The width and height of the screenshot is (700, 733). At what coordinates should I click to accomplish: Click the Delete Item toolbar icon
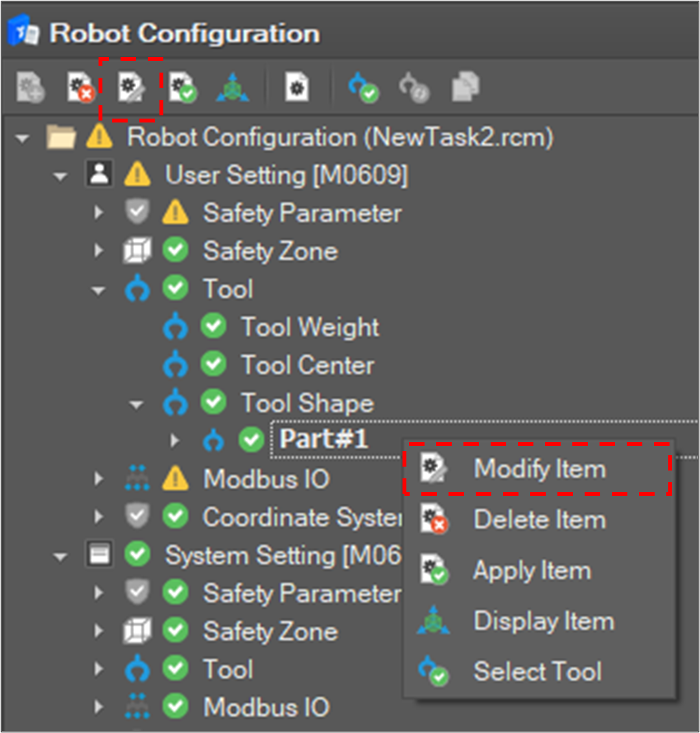tap(80, 88)
